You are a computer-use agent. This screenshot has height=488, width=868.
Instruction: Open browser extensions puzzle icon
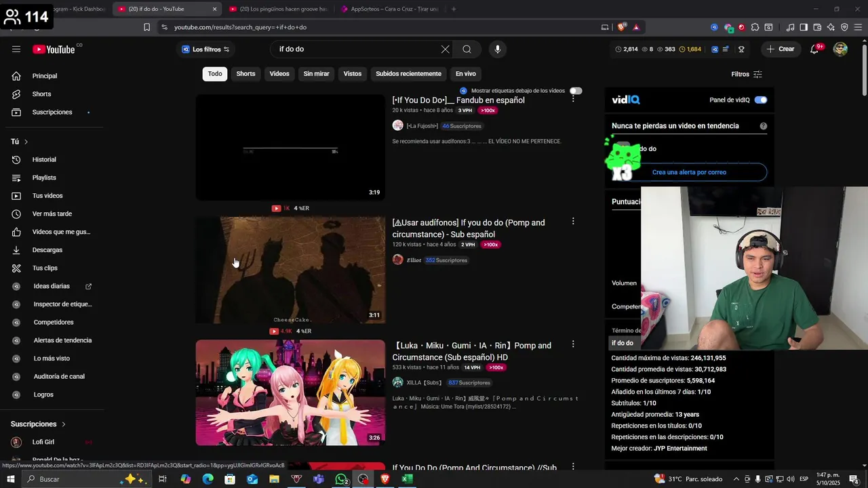[755, 27]
